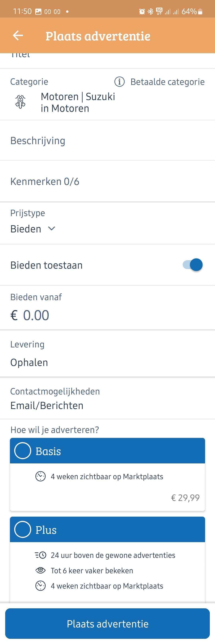Tap the battery icon in status bar
The image size is (215, 644).
point(200,12)
